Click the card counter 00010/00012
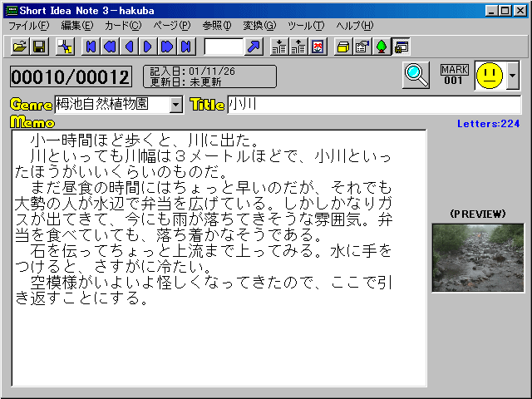Image resolution: width=532 pixels, height=399 pixels. (x=71, y=76)
